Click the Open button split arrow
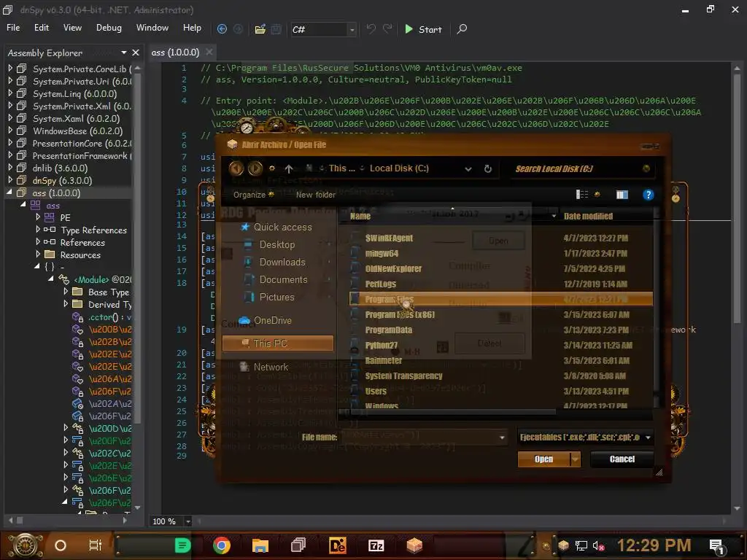747x560 pixels. 576,459
